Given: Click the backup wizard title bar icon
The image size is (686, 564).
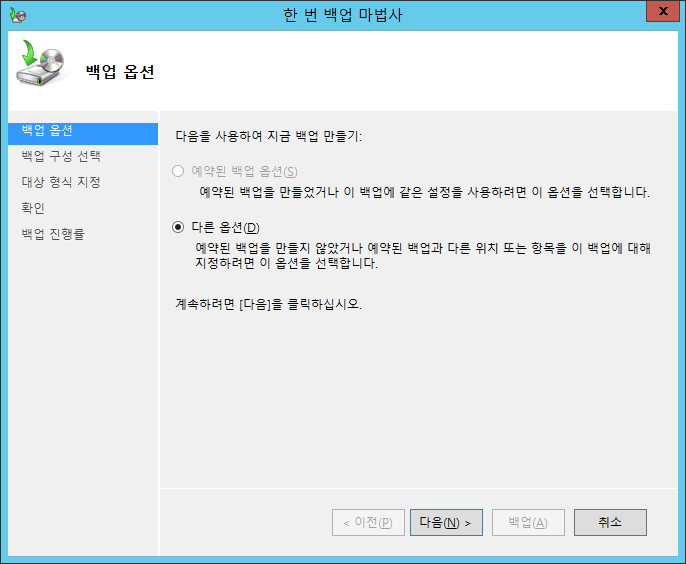Looking at the screenshot, I should [18, 15].
